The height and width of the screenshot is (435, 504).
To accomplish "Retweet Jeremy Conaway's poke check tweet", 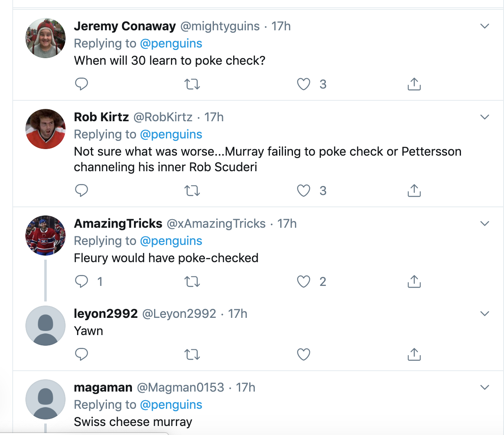I will 192,84.
